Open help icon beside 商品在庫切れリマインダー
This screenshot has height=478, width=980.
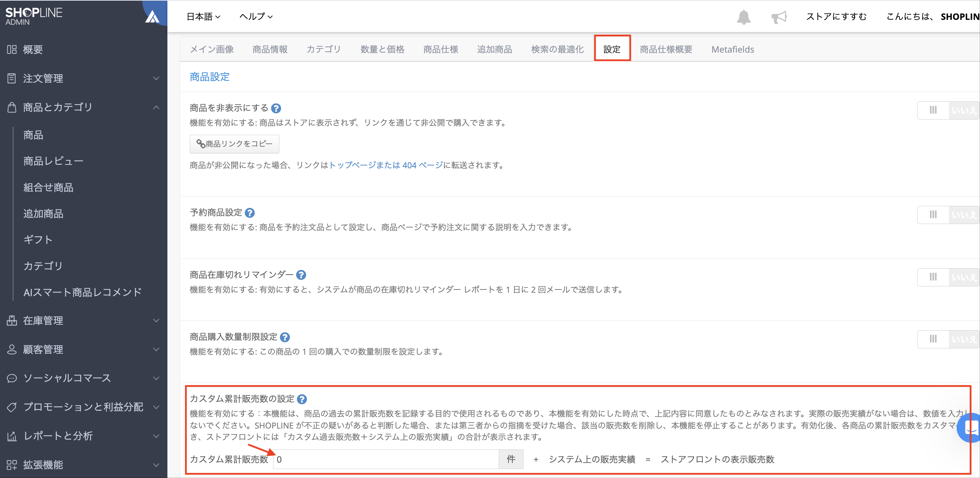(x=301, y=275)
